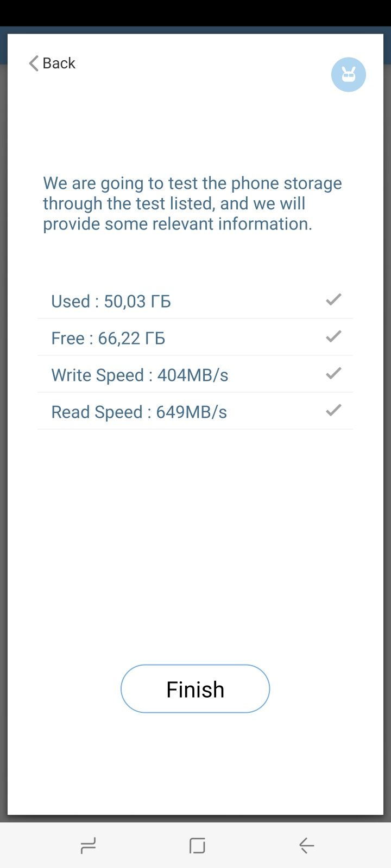
Task: Tap the storage test description text
Action: pyautogui.click(x=192, y=203)
